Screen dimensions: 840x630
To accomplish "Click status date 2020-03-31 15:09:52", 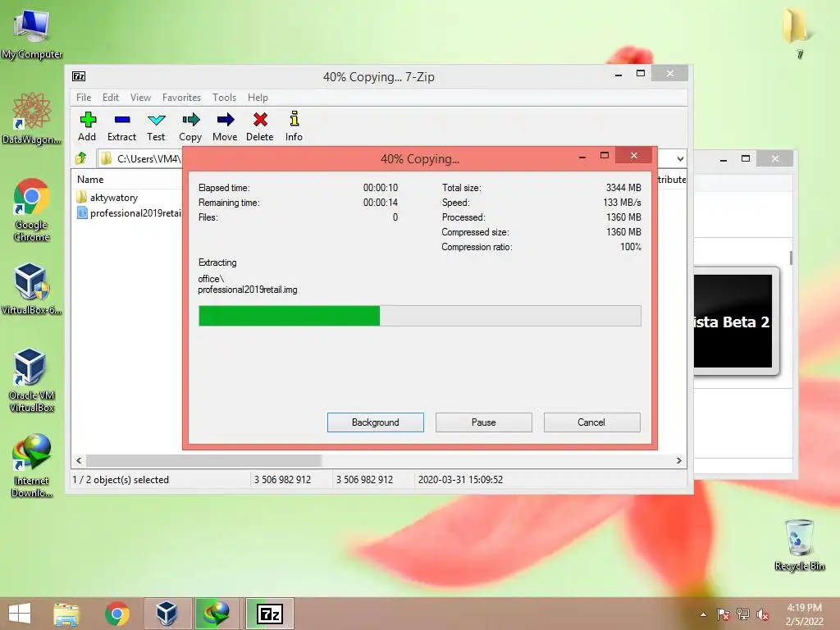I will (x=460, y=479).
